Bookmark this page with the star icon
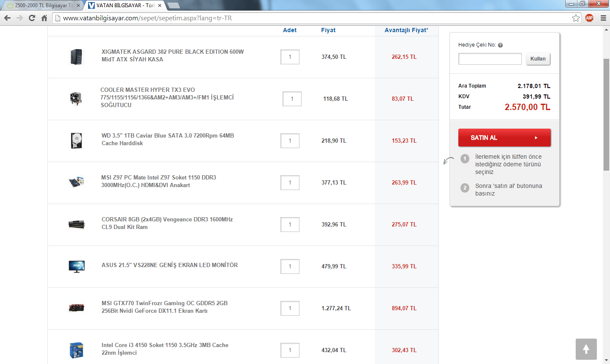610x364 pixels. (x=576, y=18)
